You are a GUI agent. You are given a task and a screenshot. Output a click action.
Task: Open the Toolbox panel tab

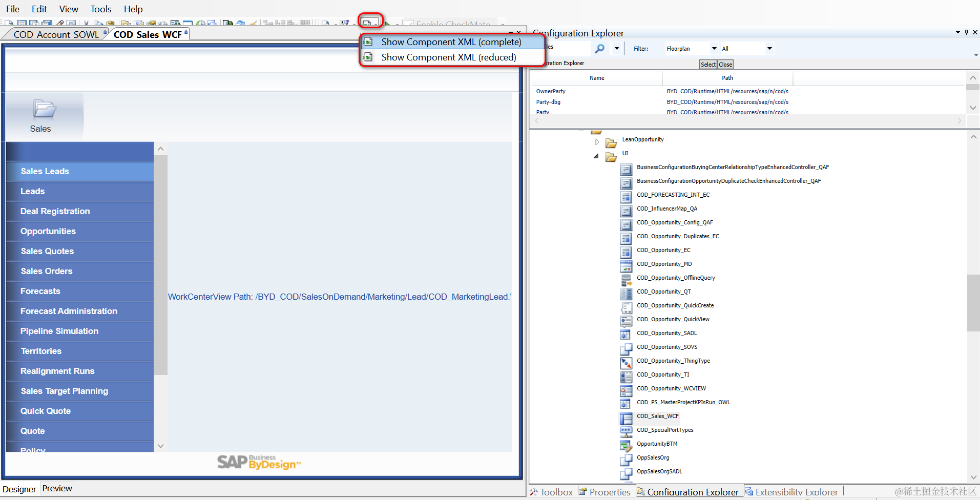click(x=551, y=492)
